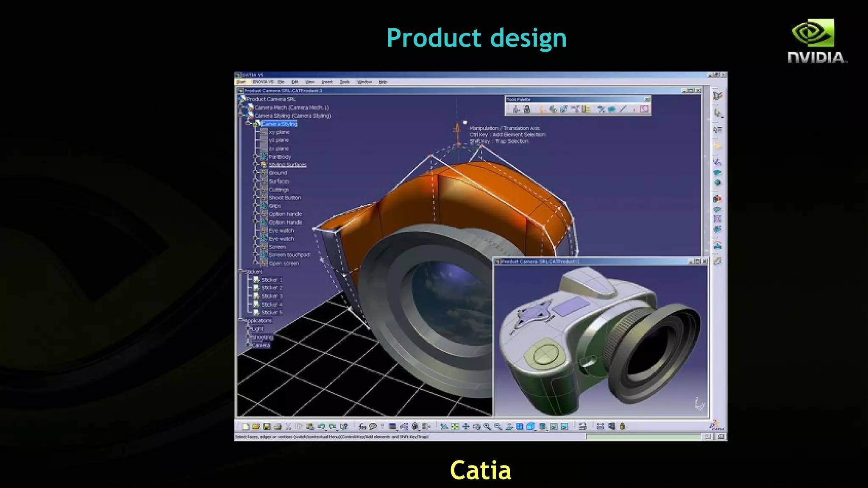
Task: Select the Open screen tree item
Action: (284, 263)
